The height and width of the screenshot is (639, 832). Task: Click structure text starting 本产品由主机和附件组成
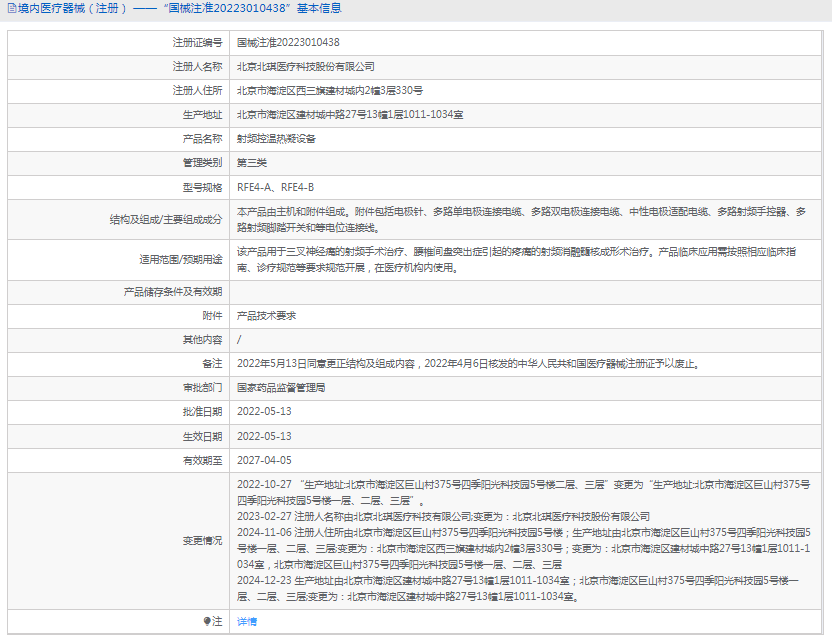(522, 220)
